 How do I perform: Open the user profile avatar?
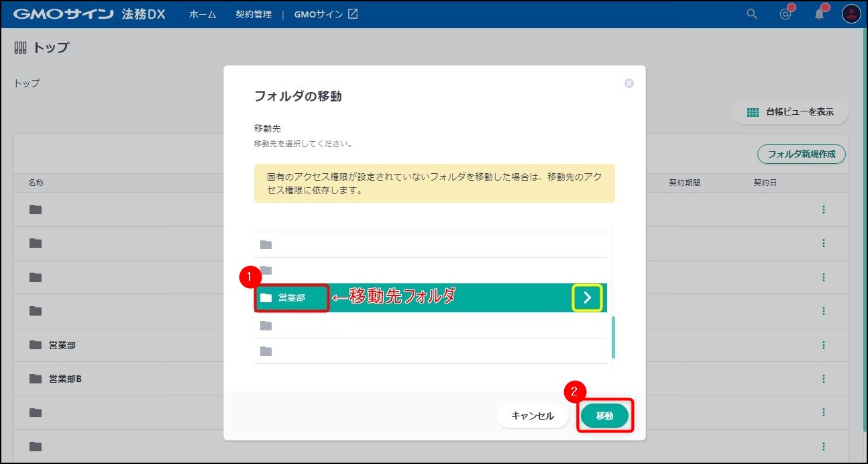(851, 14)
